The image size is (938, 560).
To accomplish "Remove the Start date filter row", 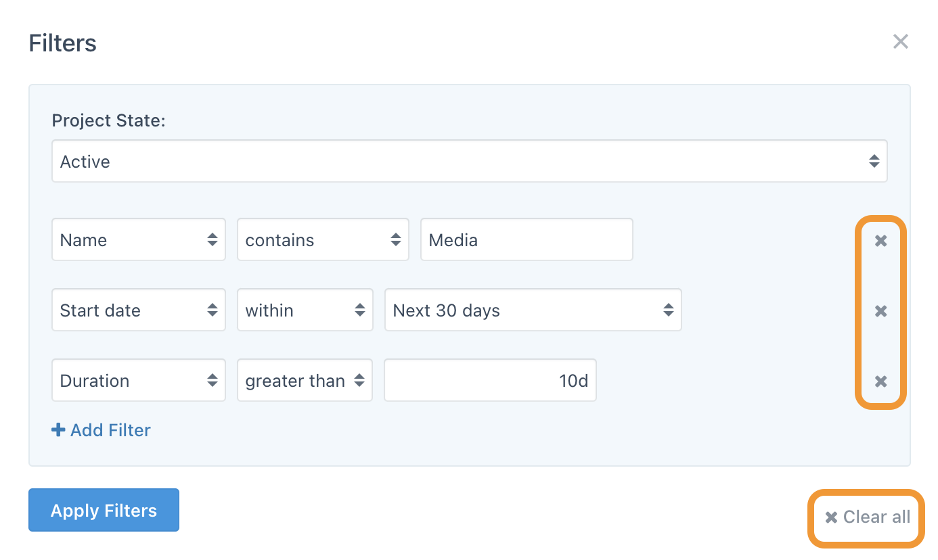I will 880,310.
